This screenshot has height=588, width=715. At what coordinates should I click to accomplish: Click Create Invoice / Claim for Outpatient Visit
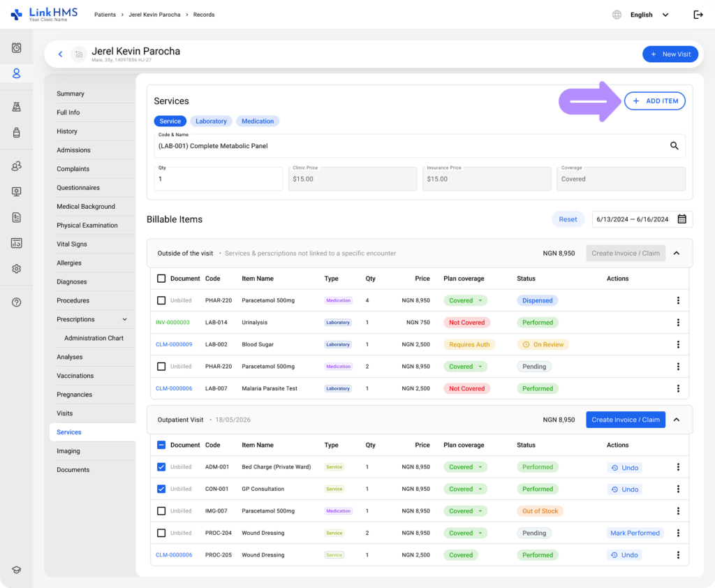pos(626,420)
